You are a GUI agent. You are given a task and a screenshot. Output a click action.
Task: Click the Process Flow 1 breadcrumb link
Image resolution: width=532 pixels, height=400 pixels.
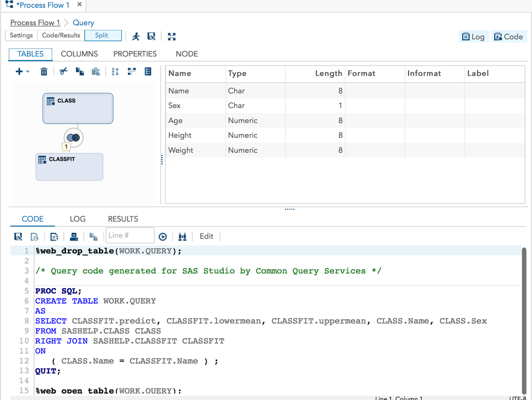tap(35, 22)
